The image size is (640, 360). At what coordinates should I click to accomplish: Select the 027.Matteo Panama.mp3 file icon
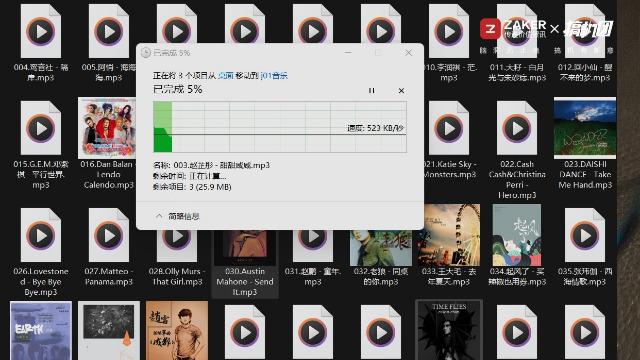[x=109, y=235]
